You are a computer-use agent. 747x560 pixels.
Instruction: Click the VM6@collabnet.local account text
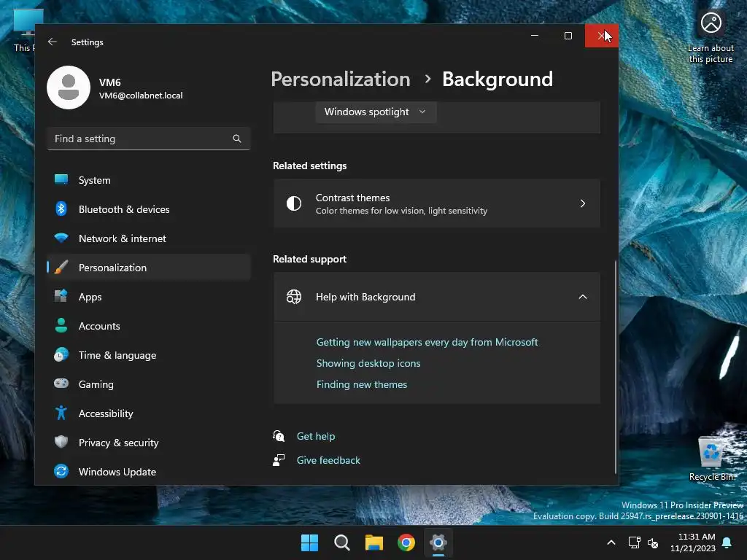click(x=141, y=96)
